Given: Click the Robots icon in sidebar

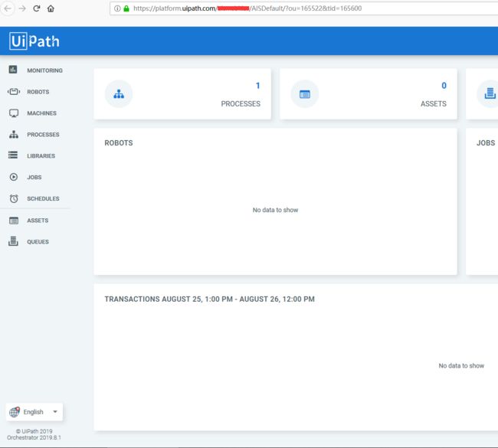Looking at the screenshot, I should pos(14,92).
